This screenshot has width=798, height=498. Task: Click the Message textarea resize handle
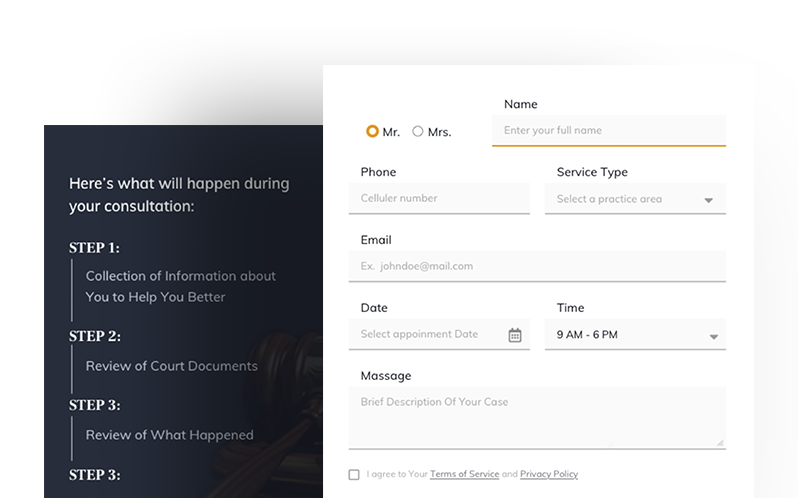pos(719,441)
